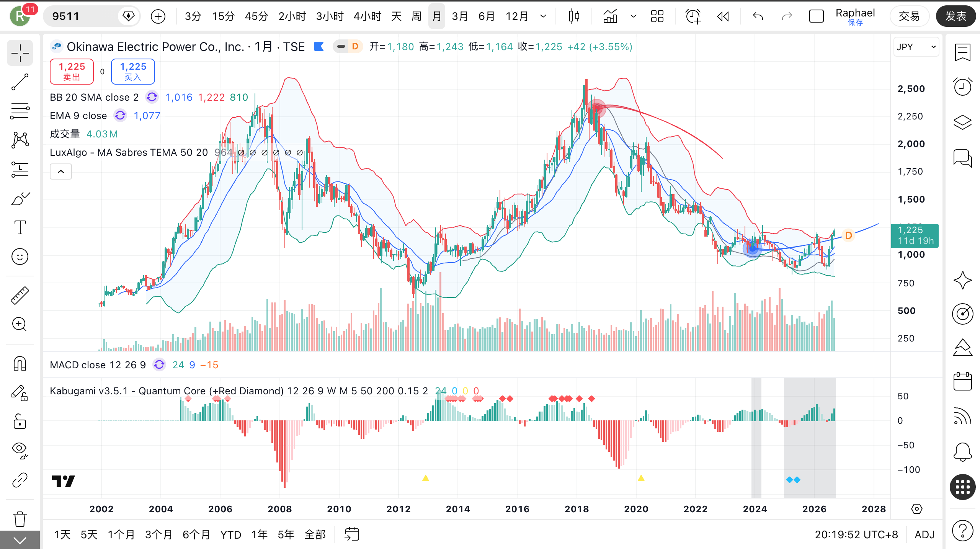980x549 pixels.
Task: Open the Raphael layout save menu
Action: pyautogui.click(x=855, y=17)
